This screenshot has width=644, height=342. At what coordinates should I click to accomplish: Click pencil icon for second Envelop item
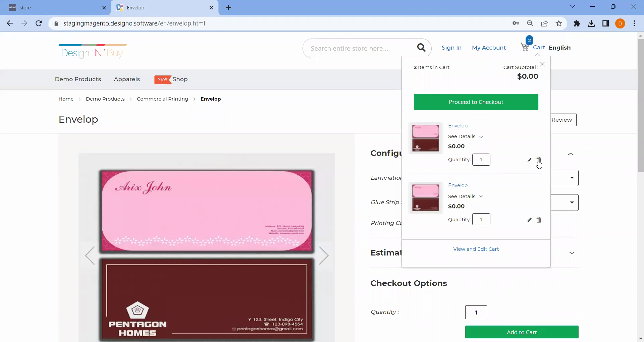click(529, 220)
